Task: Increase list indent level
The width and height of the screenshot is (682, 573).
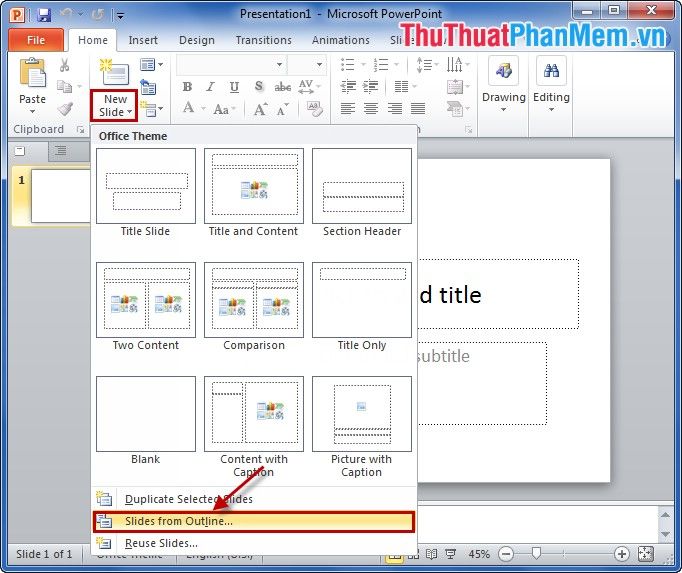Action: tap(371, 86)
